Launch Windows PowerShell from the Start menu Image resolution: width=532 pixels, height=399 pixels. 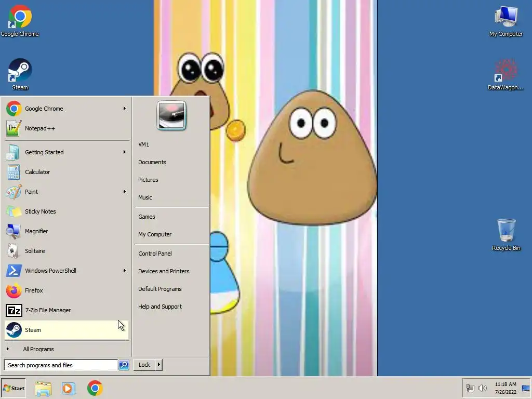pyautogui.click(x=66, y=271)
